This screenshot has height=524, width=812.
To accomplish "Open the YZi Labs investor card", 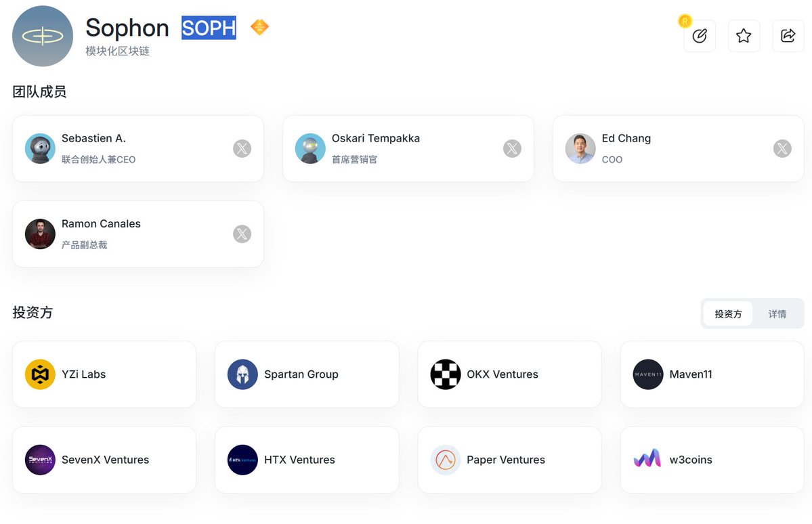I will pyautogui.click(x=104, y=374).
